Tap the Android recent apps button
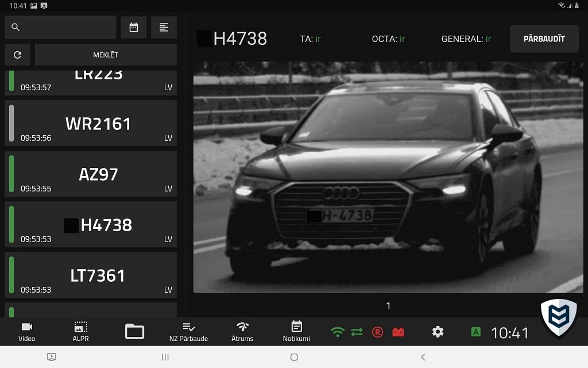Viewport: 588px width, 368px height. tap(165, 357)
